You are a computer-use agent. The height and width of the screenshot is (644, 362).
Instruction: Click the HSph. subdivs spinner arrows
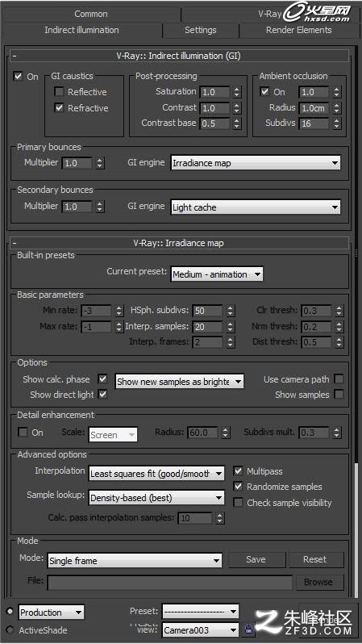231,311
